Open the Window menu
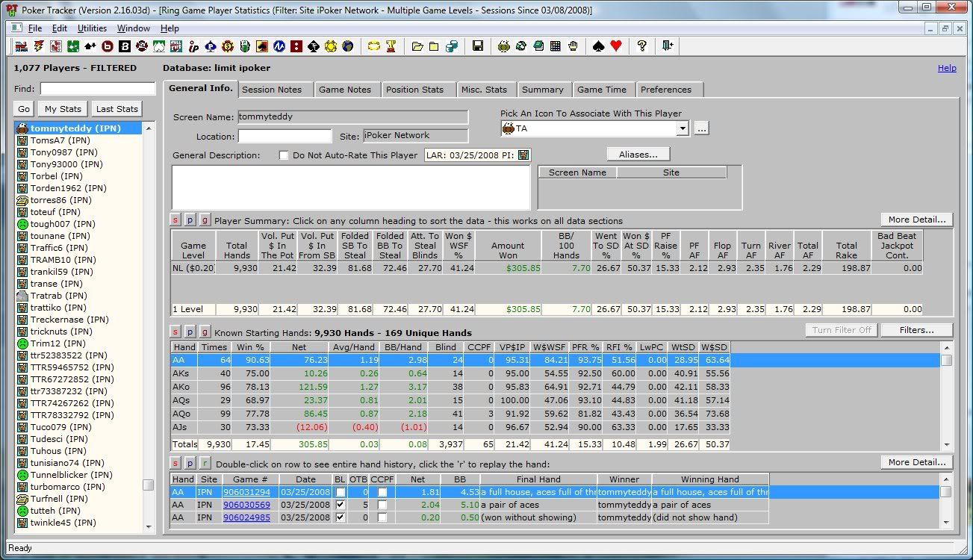The height and width of the screenshot is (560, 973). point(134,28)
